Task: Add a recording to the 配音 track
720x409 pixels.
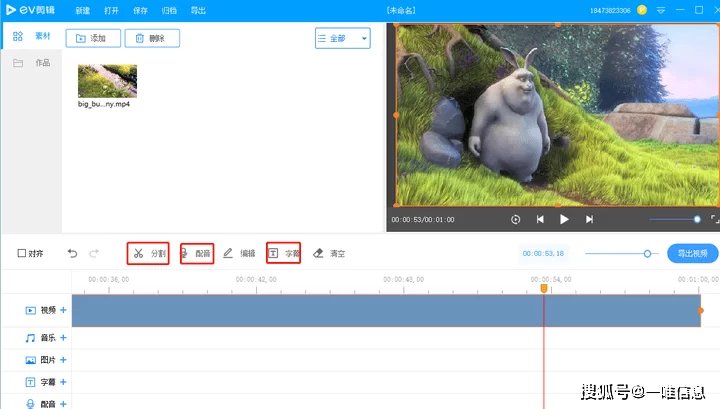Action: pyautogui.click(x=63, y=404)
